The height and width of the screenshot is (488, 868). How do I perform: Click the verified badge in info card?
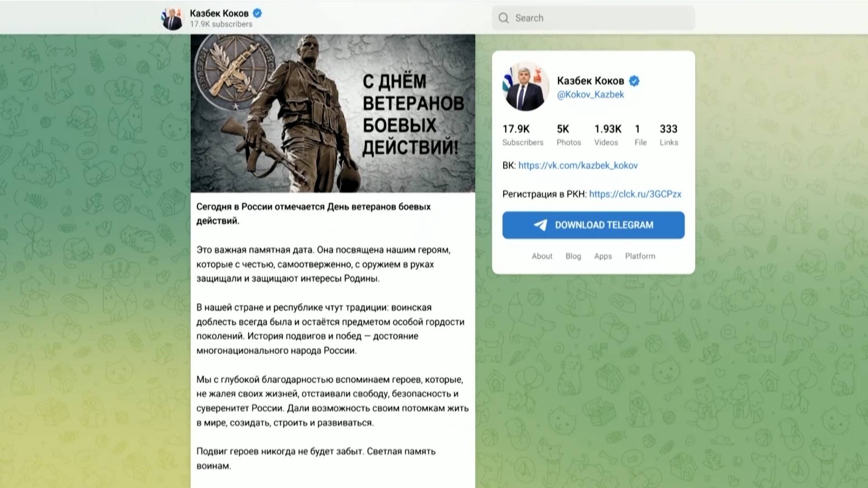click(x=634, y=81)
